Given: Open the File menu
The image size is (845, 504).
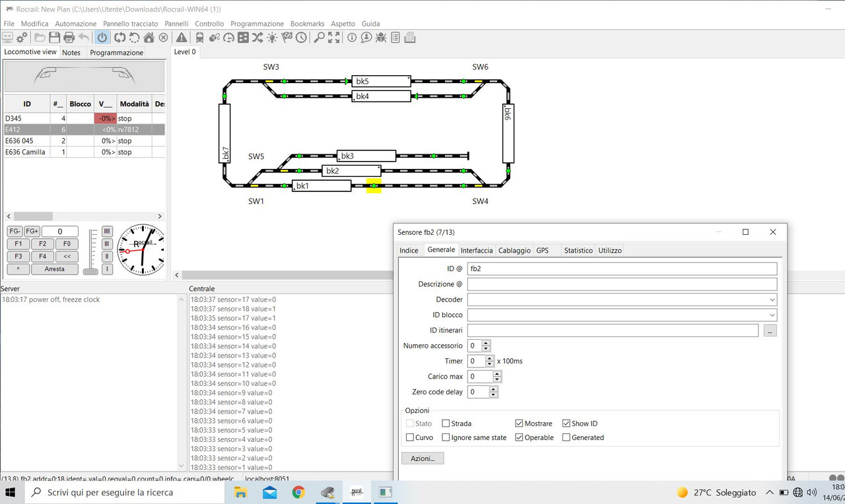Looking at the screenshot, I should click(9, 24).
